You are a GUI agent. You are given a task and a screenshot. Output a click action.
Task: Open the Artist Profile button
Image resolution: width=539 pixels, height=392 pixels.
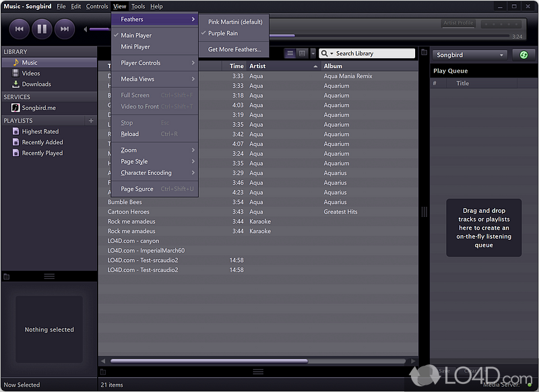[458, 23]
